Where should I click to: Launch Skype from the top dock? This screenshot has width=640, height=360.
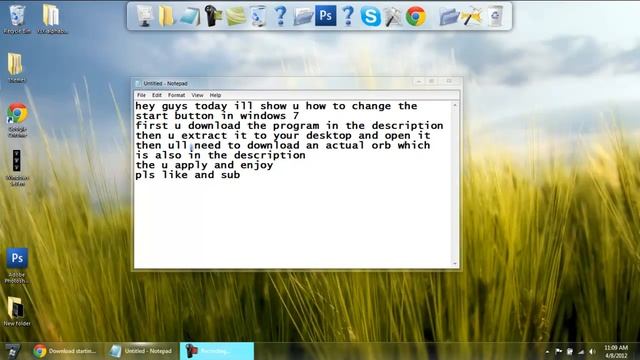(x=371, y=17)
